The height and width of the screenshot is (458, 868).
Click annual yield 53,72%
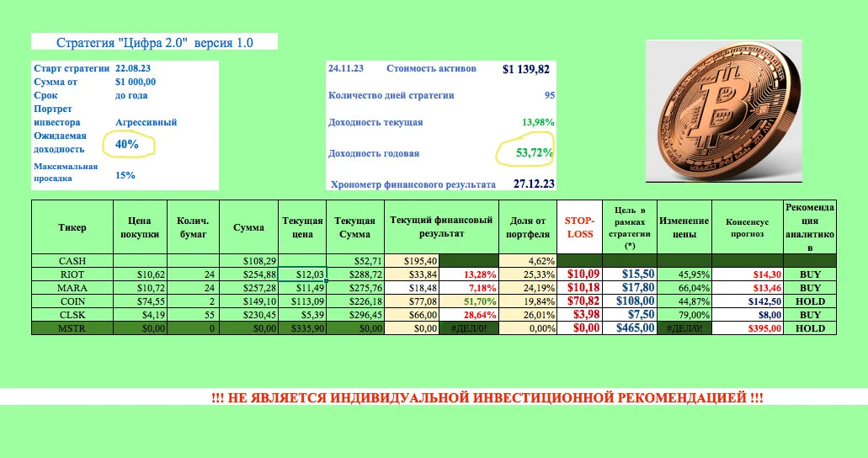(535, 152)
